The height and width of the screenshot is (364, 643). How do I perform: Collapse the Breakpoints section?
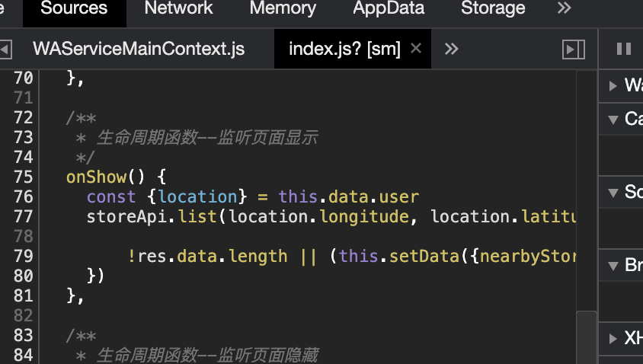(x=613, y=265)
